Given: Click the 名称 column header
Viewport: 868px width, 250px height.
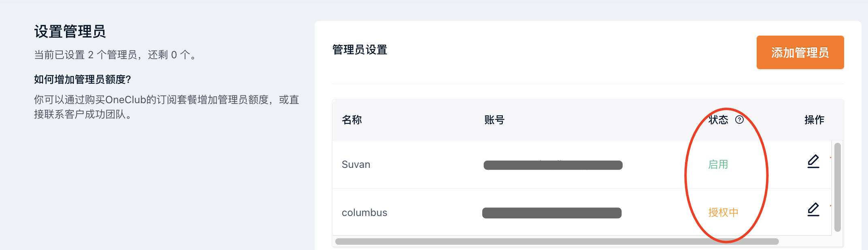Looking at the screenshot, I should click(x=352, y=120).
